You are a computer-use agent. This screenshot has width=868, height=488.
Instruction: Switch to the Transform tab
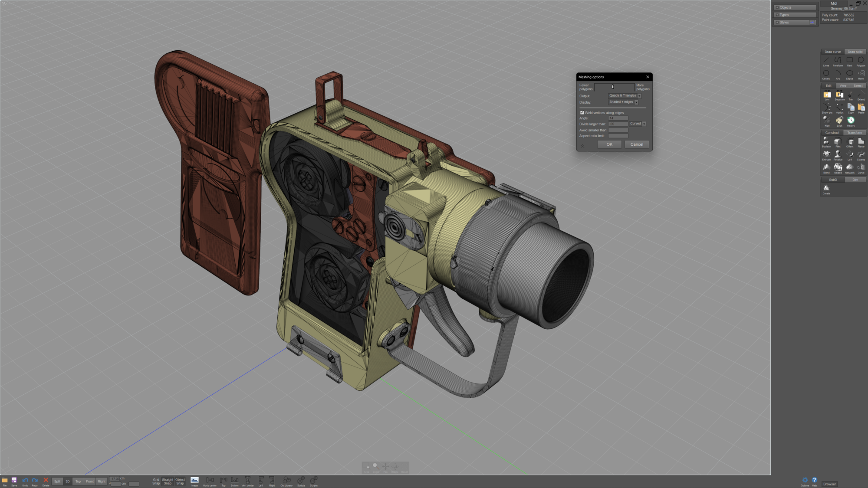coord(854,133)
